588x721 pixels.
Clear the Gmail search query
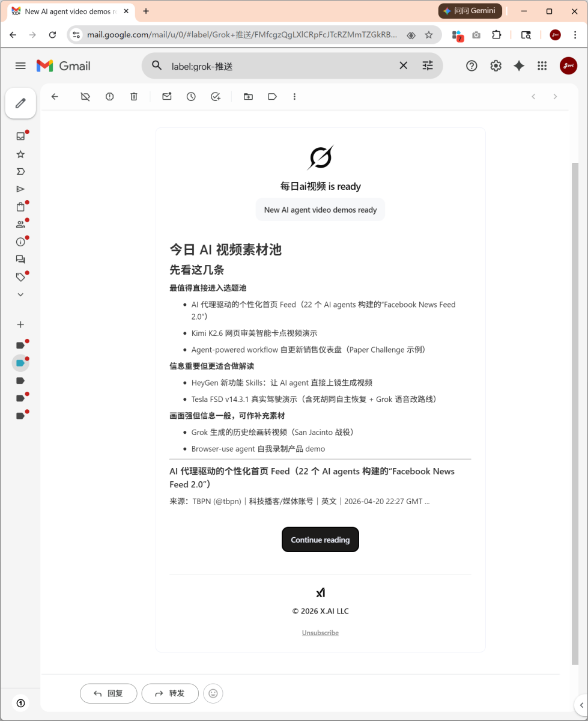pyautogui.click(x=404, y=65)
